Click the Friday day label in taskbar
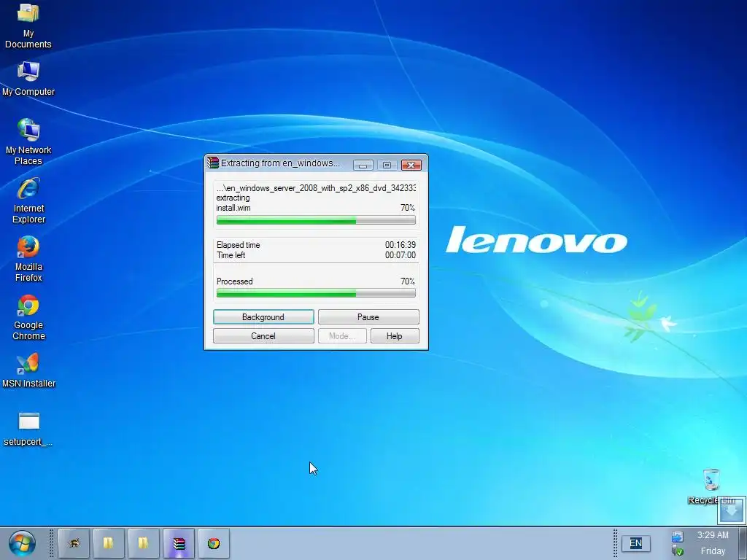 713,551
